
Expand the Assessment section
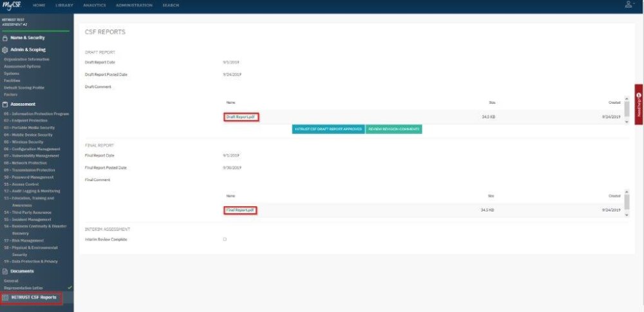click(23, 104)
